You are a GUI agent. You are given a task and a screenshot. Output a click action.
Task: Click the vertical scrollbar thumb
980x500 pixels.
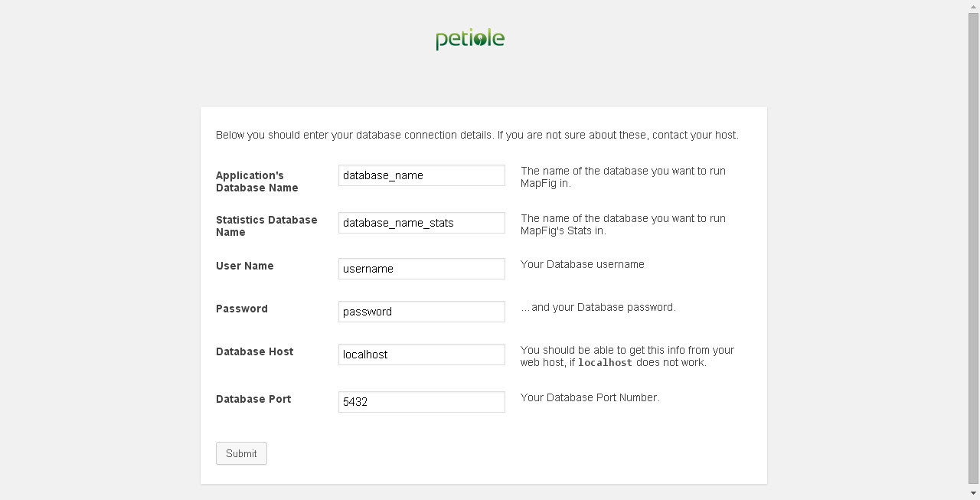tap(973, 245)
